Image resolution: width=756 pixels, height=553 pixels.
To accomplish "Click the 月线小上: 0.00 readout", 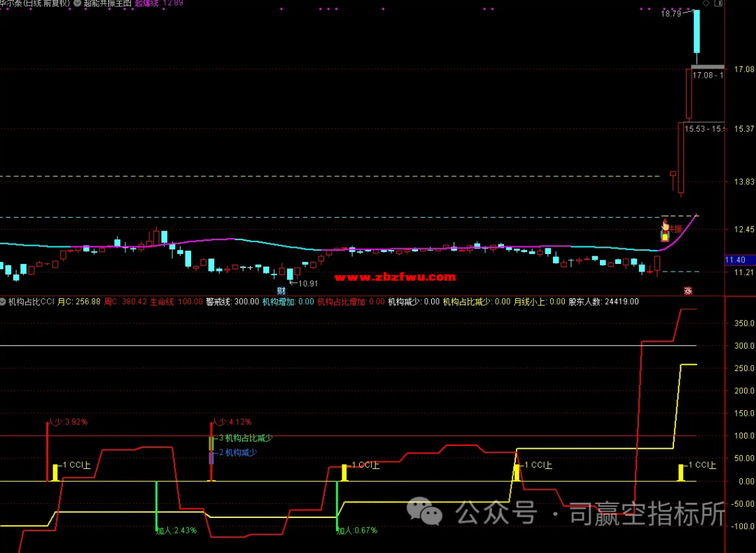I will click(x=540, y=302).
